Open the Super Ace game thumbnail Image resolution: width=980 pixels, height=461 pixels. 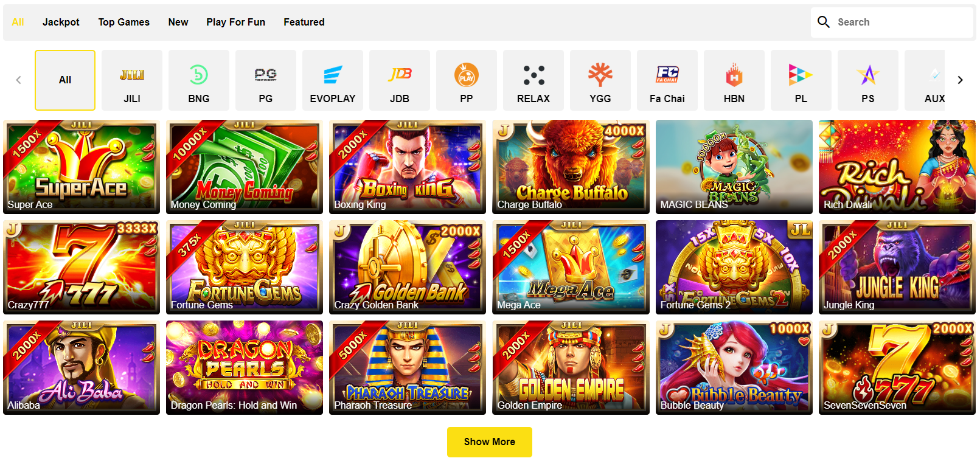coord(82,167)
